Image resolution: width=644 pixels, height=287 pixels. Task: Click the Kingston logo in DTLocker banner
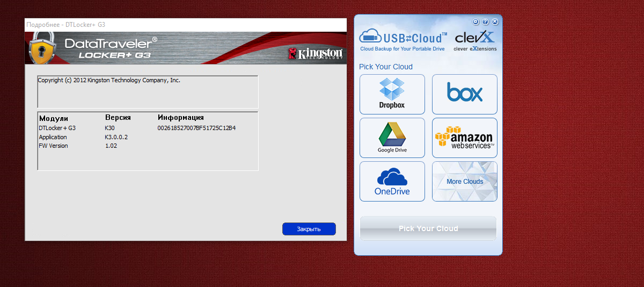pyautogui.click(x=316, y=53)
